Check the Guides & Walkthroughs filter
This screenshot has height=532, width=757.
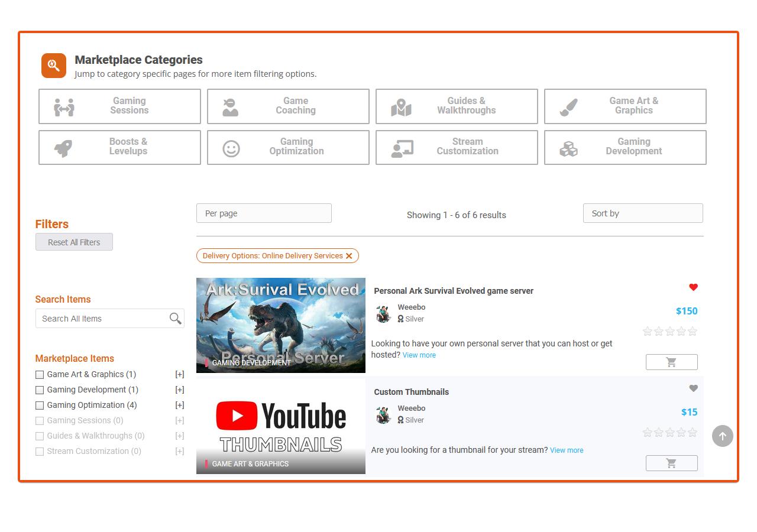(x=40, y=436)
